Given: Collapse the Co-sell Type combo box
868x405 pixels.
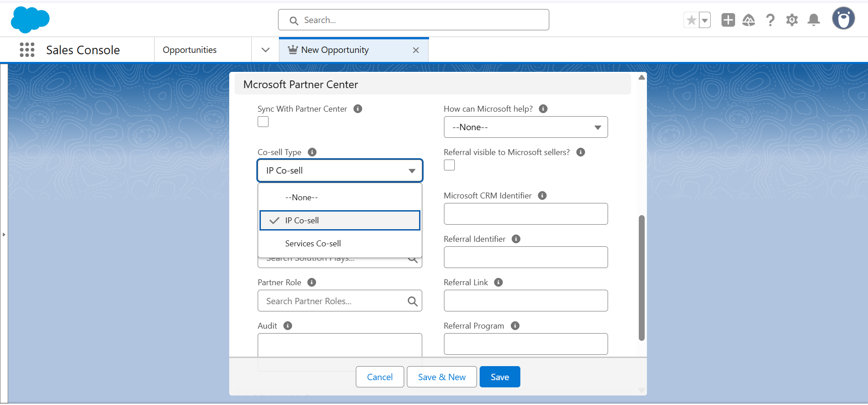Looking at the screenshot, I should point(340,170).
